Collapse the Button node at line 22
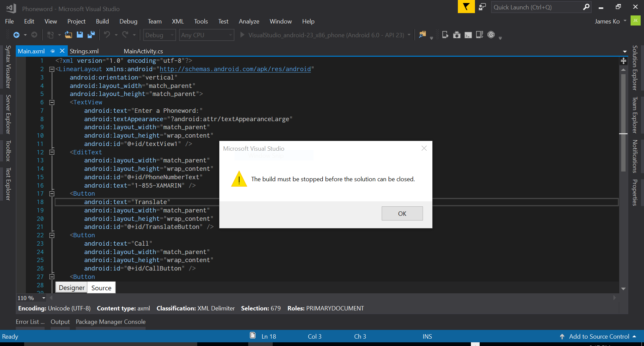Image resolution: width=644 pixels, height=346 pixels. 52,236
